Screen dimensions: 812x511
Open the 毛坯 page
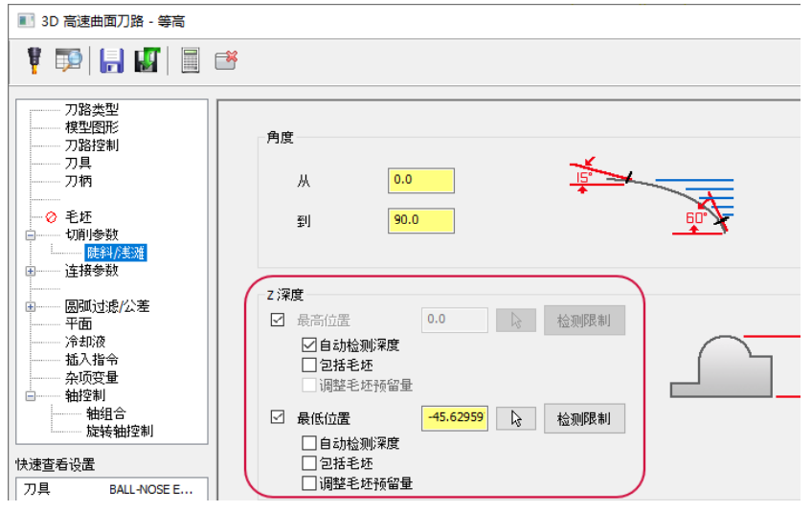(79, 217)
